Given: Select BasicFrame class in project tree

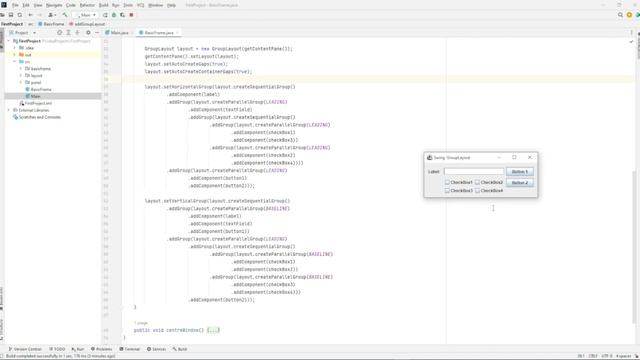Looking at the screenshot, I should (38, 89).
